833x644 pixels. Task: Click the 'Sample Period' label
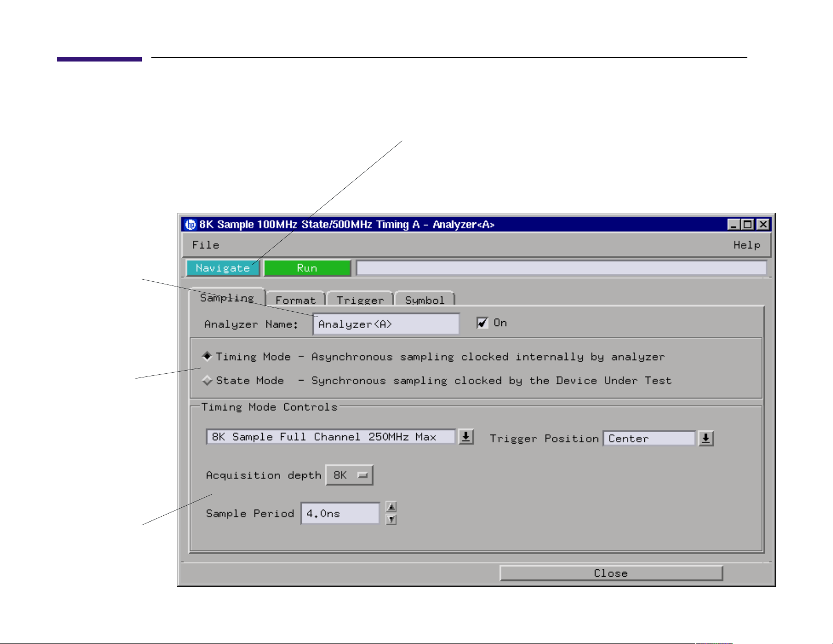(250, 514)
